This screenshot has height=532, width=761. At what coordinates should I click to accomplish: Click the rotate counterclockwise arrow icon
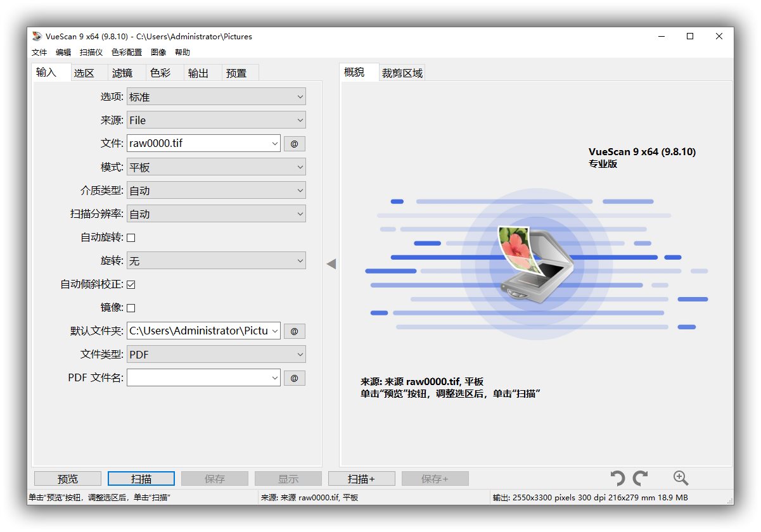(x=617, y=478)
